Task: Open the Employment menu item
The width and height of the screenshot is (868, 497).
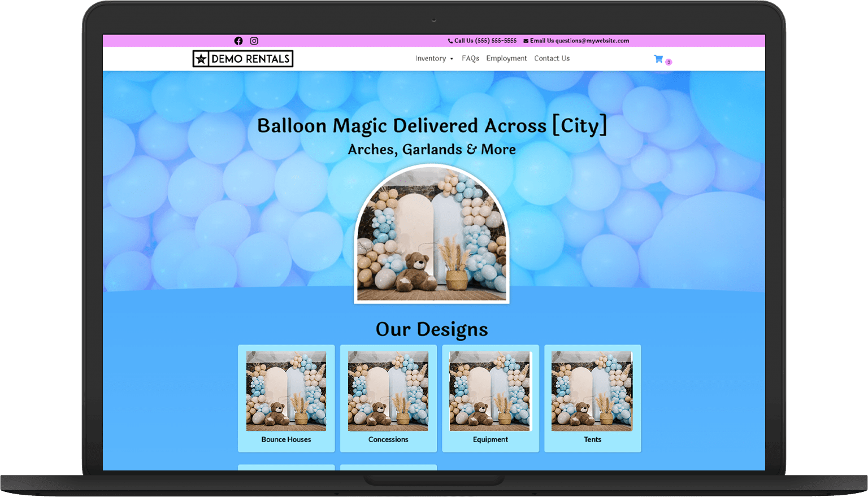Action: (x=506, y=58)
